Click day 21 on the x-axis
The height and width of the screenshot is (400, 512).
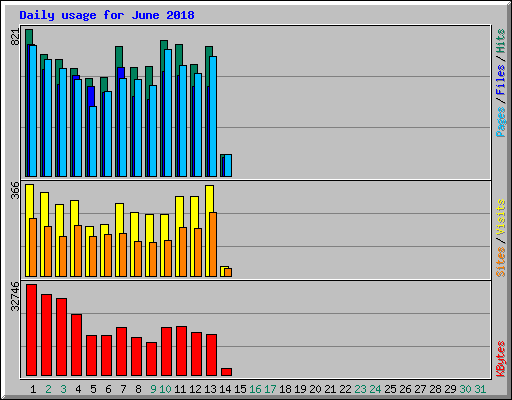click(x=330, y=389)
